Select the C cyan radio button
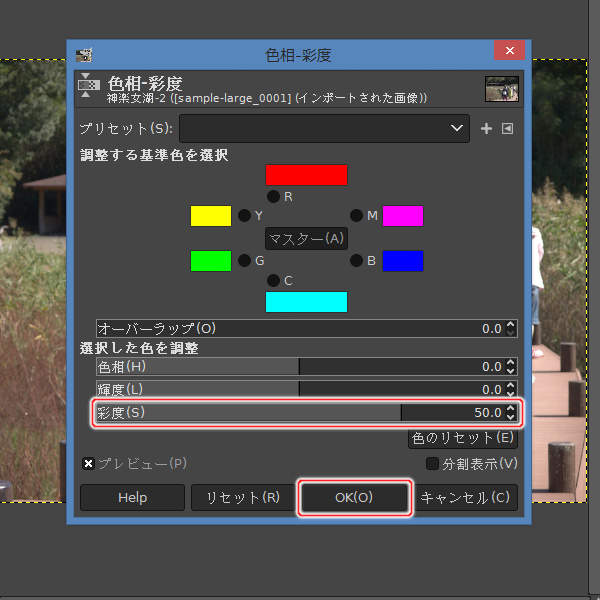 [273, 280]
